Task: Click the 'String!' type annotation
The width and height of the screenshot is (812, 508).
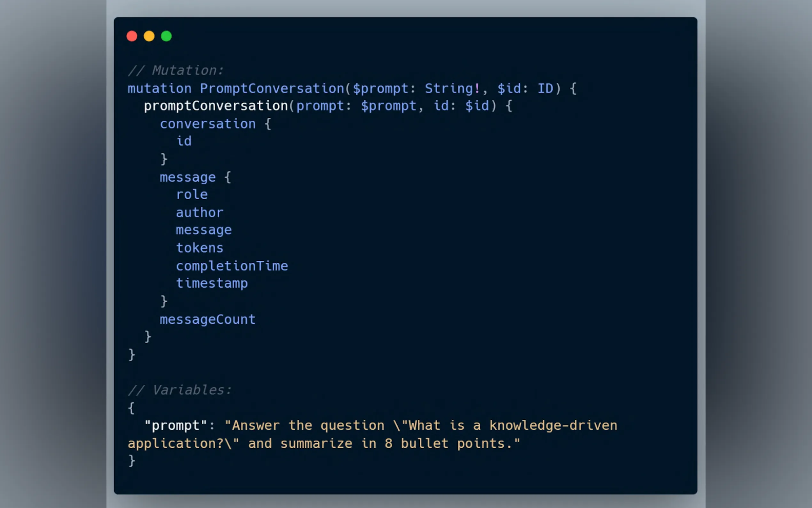Action: coord(452,89)
